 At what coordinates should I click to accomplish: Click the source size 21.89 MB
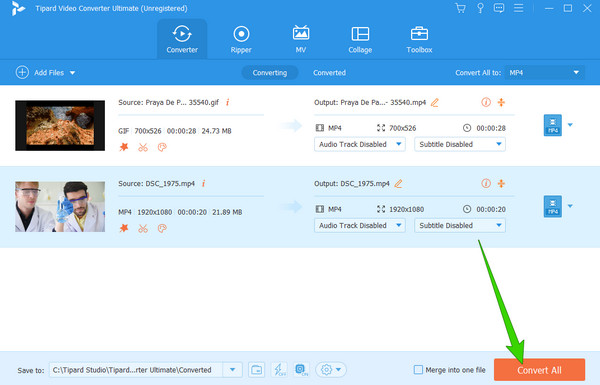(227, 212)
